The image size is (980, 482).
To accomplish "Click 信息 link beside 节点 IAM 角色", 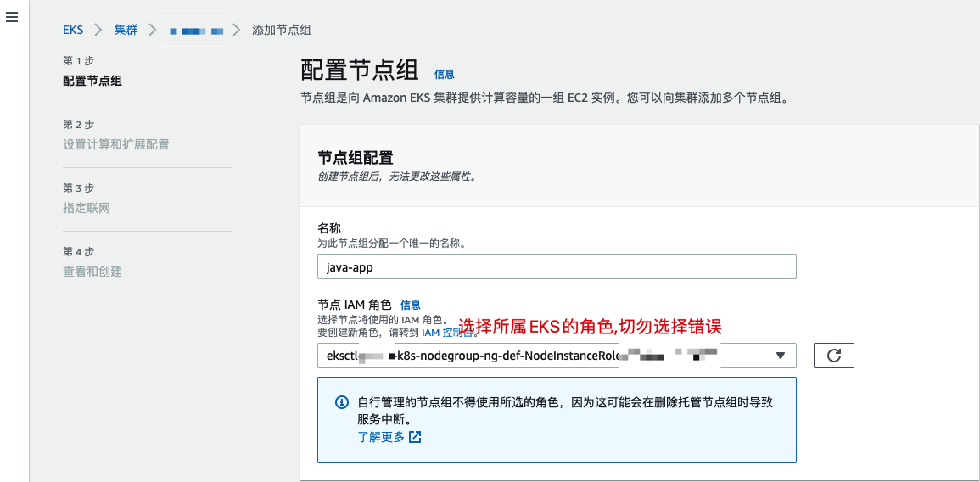I will pos(411,305).
